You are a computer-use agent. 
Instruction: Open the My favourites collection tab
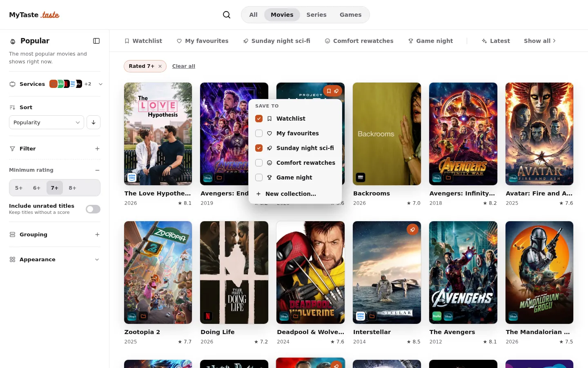click(x=203, y=41)
